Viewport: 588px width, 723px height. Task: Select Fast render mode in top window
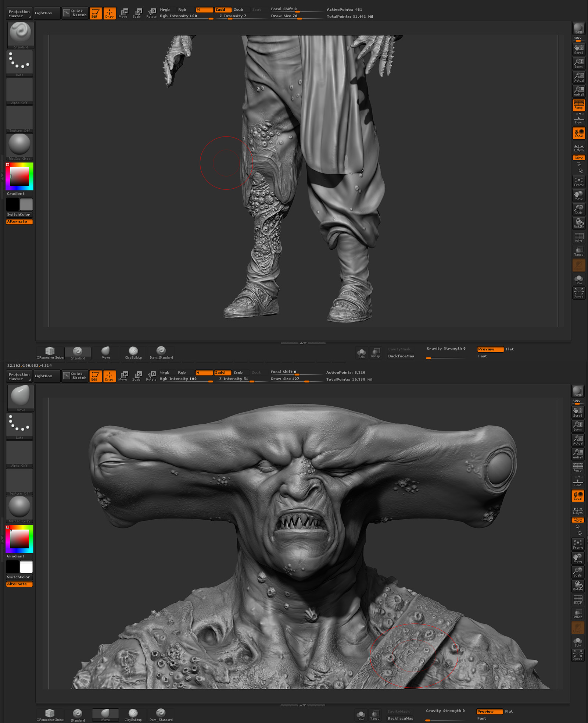(x=483, y=356)
